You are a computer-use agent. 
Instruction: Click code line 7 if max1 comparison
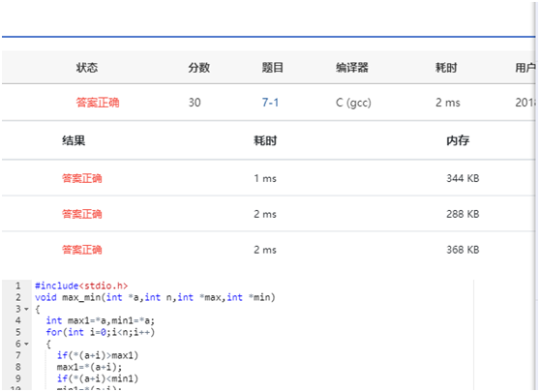coord(98,355)
